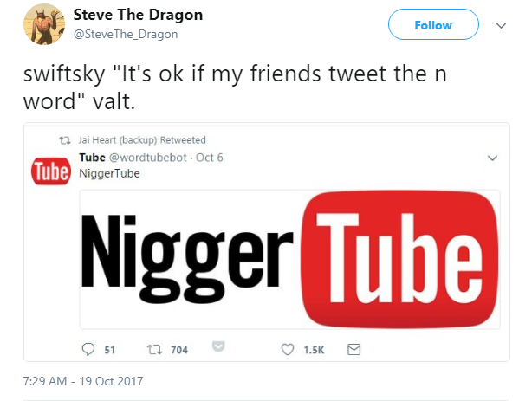Visit the @SteveThe_Dragon handle link

click(x=126, y=35)
